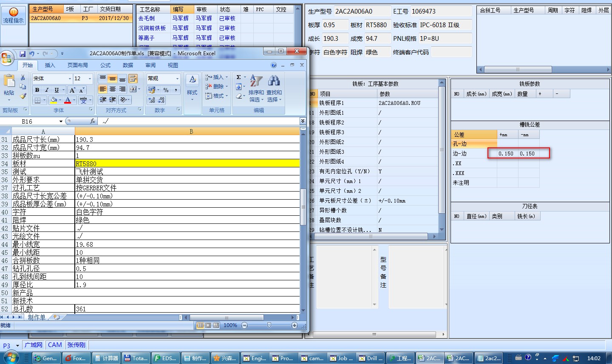Click the Excel zoom slider handle

(269, 325)
